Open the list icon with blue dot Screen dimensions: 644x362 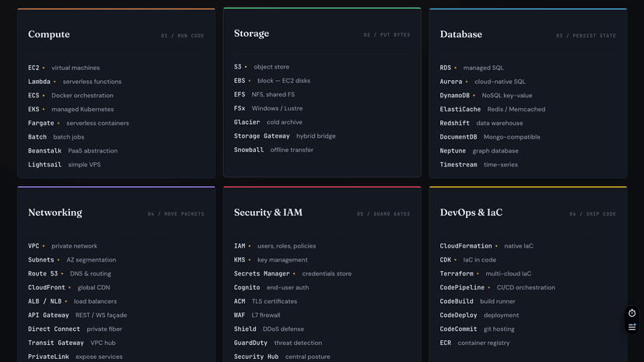(x=632, y=327)
